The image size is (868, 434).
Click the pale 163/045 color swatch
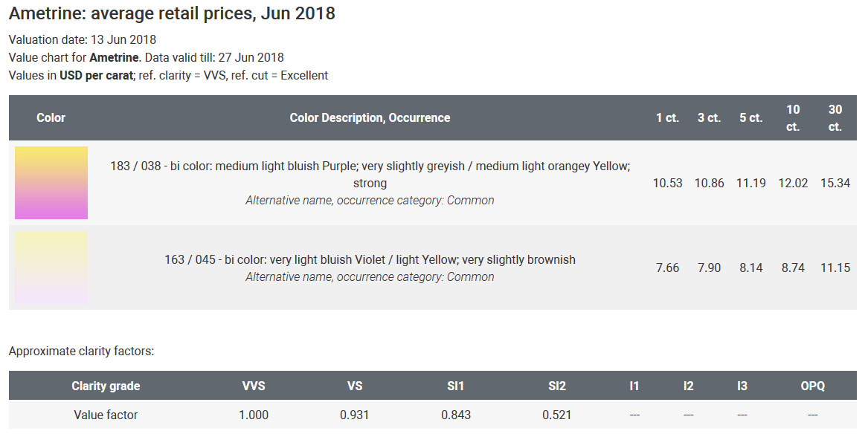click(51, 268)
